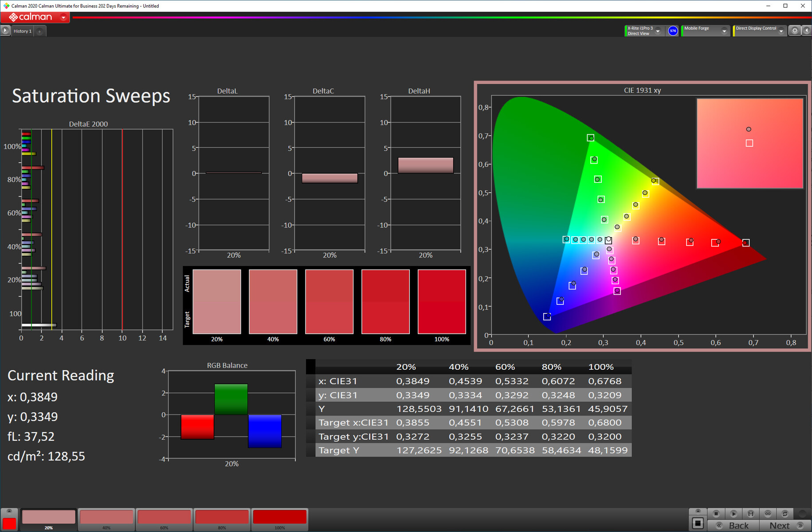Image resolution: width=812 pixels, height=532 pixels.
Task: Click the blue bar in RGB Balance
Action: 265,431
